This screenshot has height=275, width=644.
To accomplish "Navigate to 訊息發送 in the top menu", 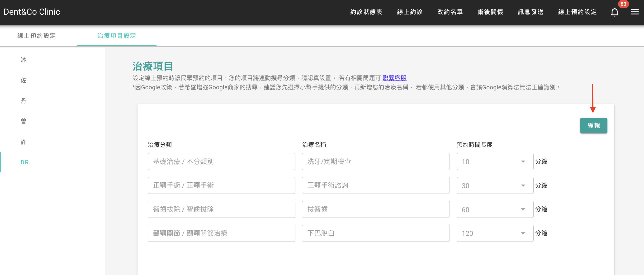I will click(530, 12).
